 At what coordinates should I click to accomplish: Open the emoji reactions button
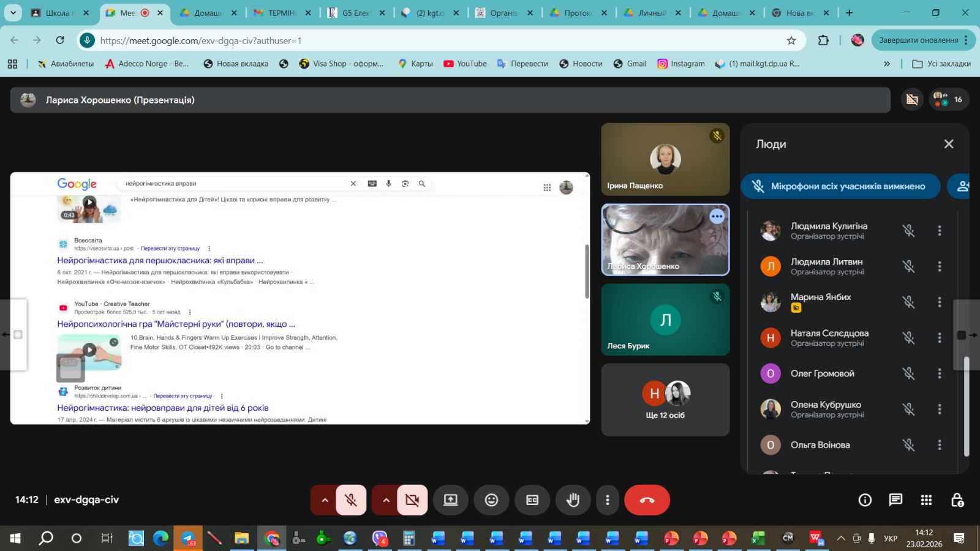coord(491,500)
